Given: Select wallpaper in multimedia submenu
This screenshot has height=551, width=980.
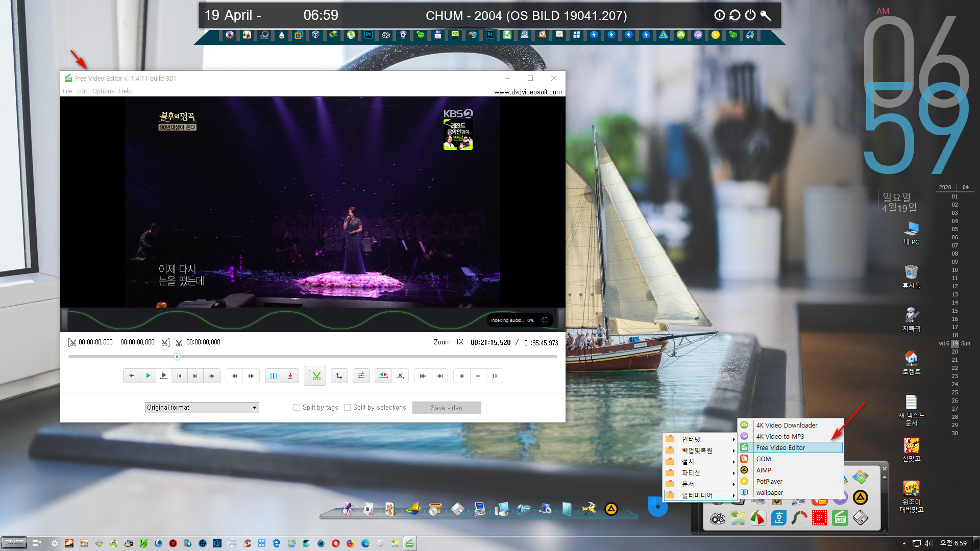Looking at the screenshot, I should [790, 492].
